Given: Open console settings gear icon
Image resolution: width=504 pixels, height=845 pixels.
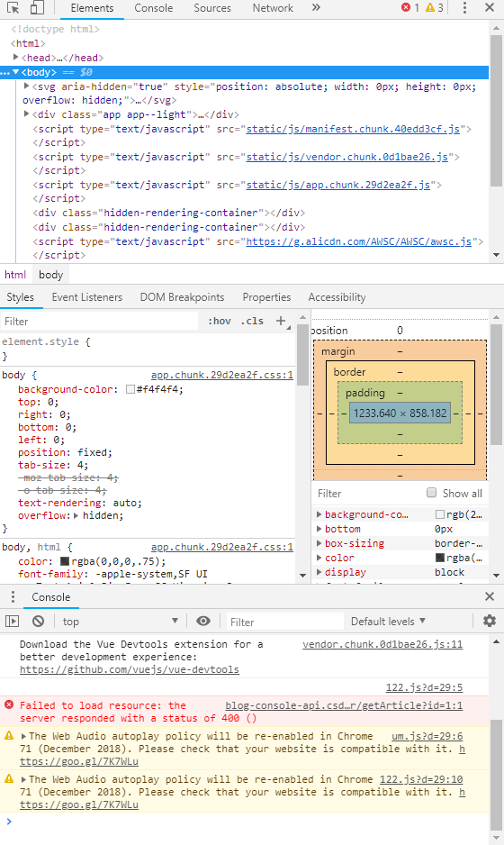Looking at the screenshot, I should point(490,621).
